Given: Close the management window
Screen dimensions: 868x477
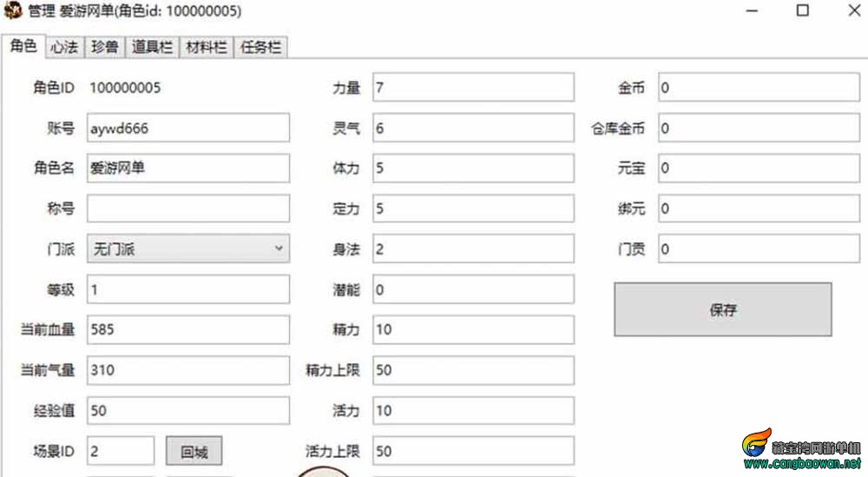Looking at the screenshot, I should click(x=854, y=10).
